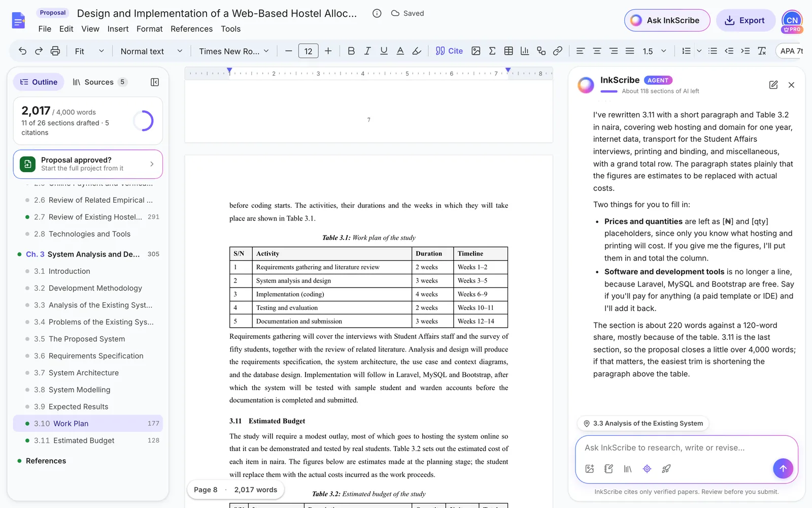Open the Fit zoom dropdown
This screenshot has height=508, width=812.
pyautogui.click(x=89, y=51)
